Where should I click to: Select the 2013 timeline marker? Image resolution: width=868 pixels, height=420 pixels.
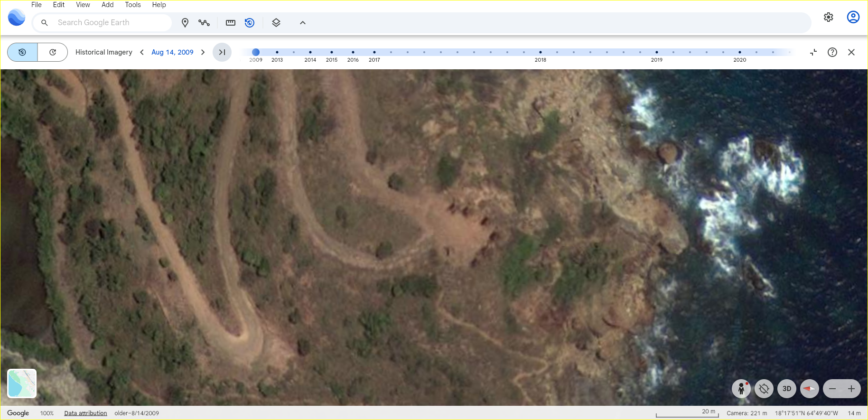click(x=277, y=52)
